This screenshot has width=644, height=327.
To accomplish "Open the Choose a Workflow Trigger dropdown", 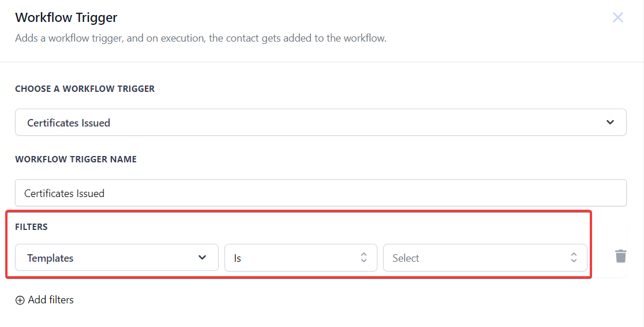I will 320,122.
